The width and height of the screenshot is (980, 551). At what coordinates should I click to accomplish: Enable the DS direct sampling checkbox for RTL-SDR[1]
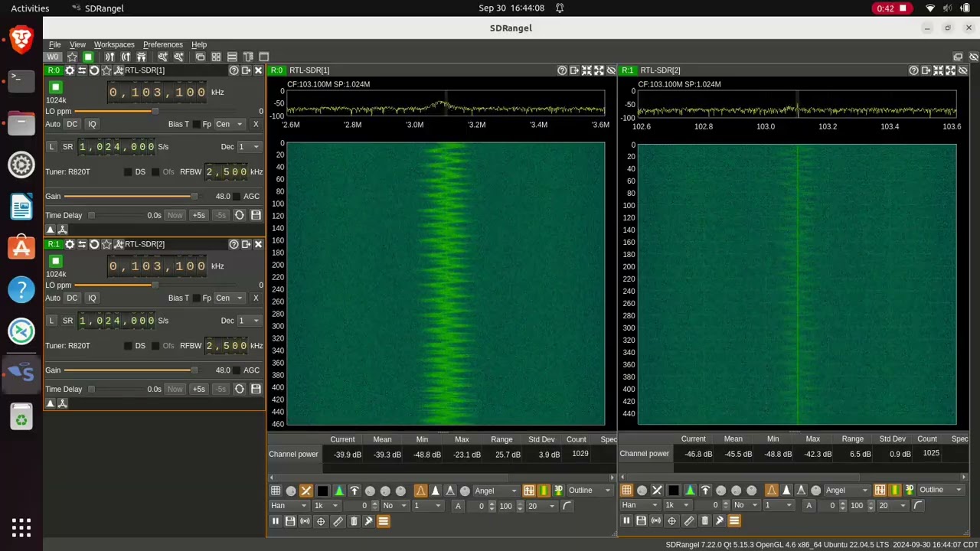128,172
